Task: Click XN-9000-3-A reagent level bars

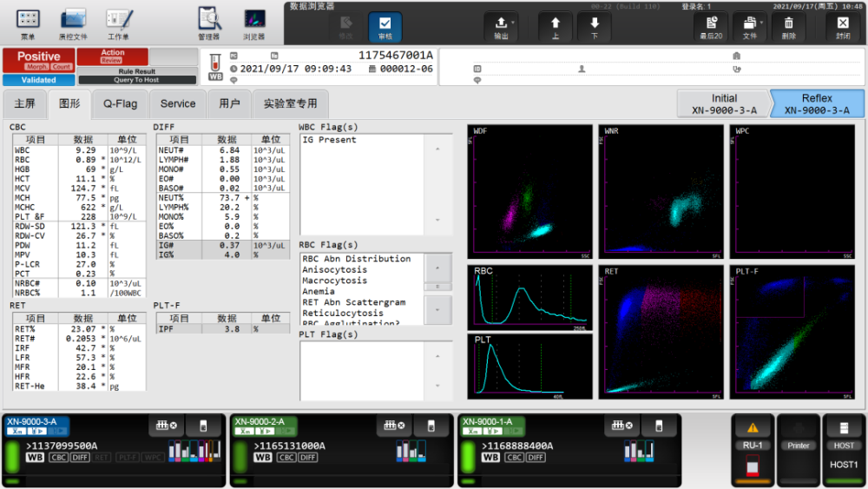Action: [x=194, y=450]
